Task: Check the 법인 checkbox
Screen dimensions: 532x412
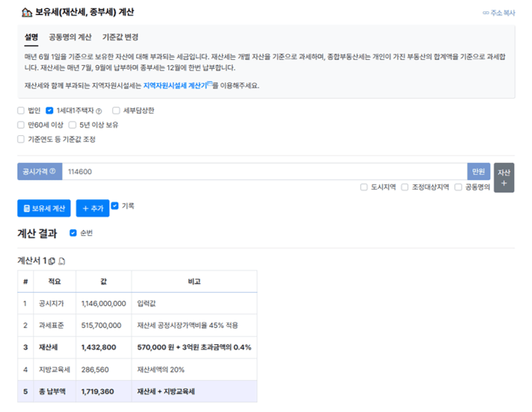Action: click(x=21, y=110)
